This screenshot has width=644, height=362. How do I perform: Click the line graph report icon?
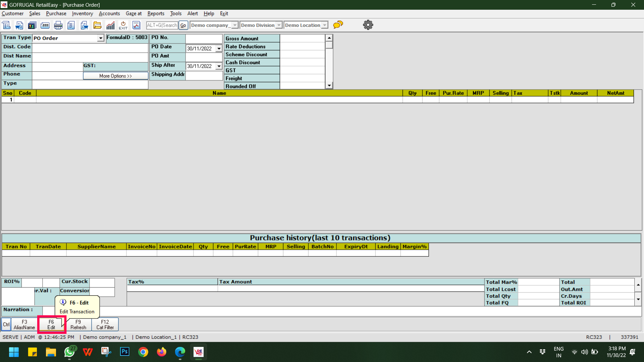[136, 25]
